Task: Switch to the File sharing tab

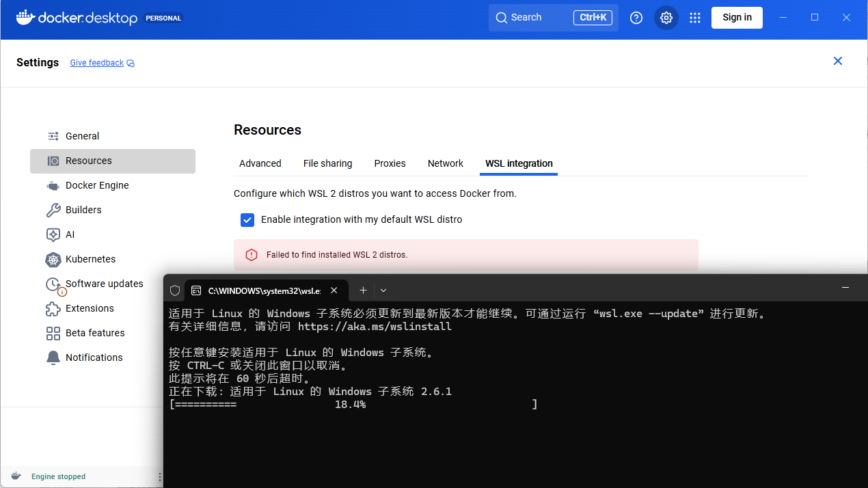Action: (328, 163)
